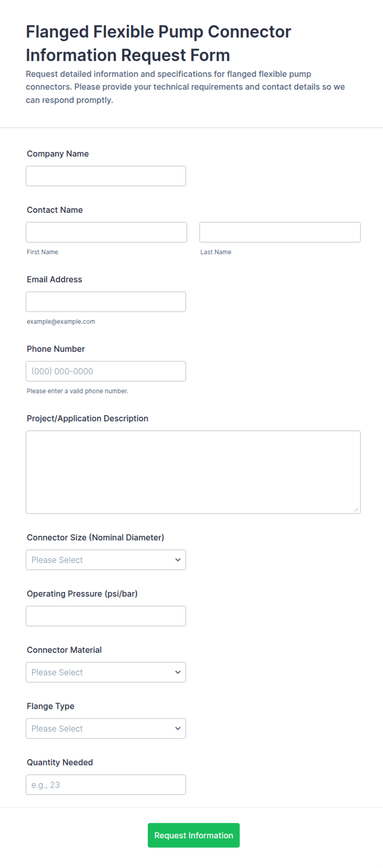The height and width of the screenshot is (868, 383).
Task: Click the Operating Pressure input field
Action: click(x=106, y=616)
